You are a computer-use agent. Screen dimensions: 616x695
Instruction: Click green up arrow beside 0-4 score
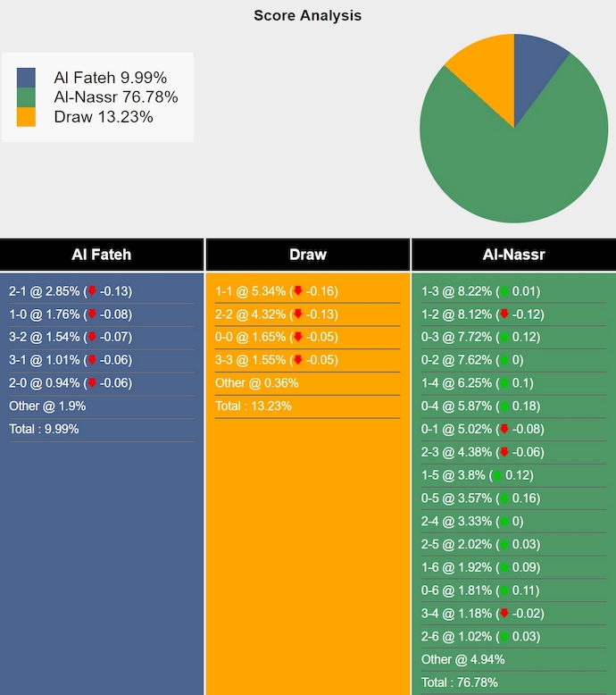[x=504, y=406]
